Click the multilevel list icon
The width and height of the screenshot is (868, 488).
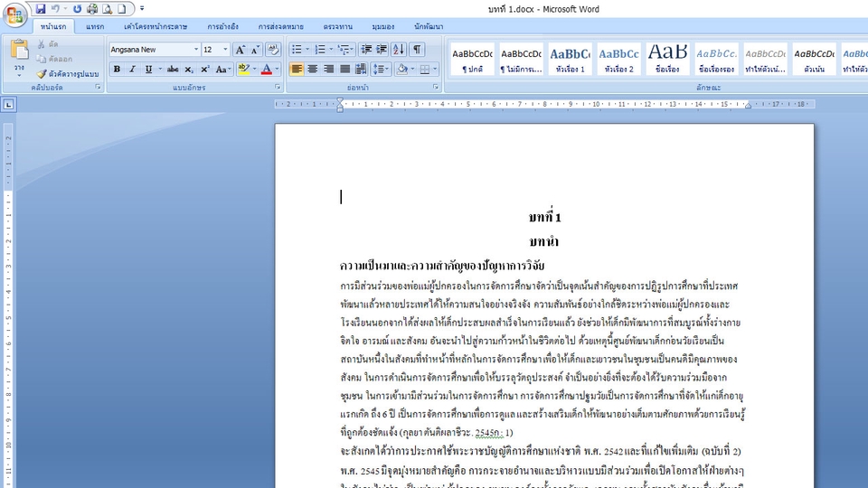tap(344, 50)
